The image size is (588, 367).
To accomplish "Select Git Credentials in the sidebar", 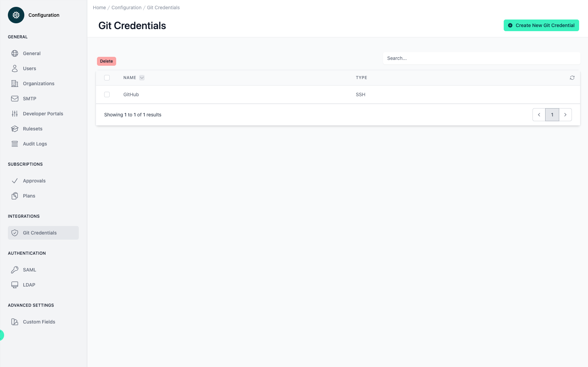I will coord(40,232).
